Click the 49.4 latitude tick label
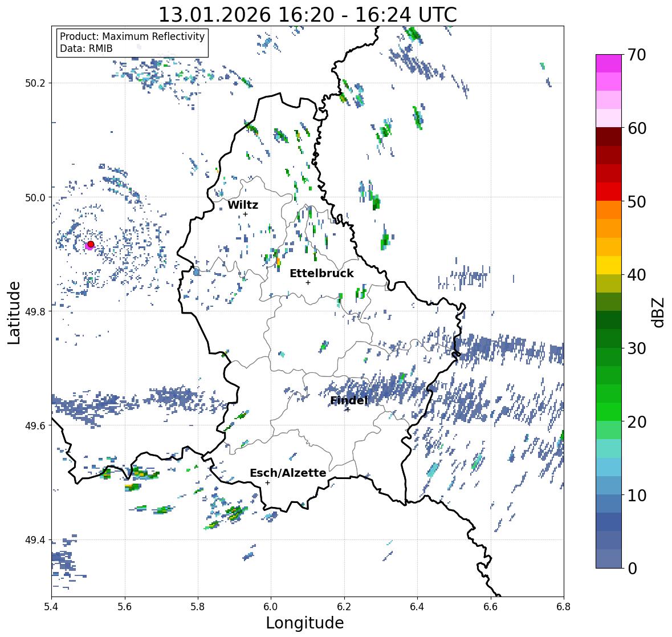The width and height of the screenshot is (672, 637). (35, 540)
